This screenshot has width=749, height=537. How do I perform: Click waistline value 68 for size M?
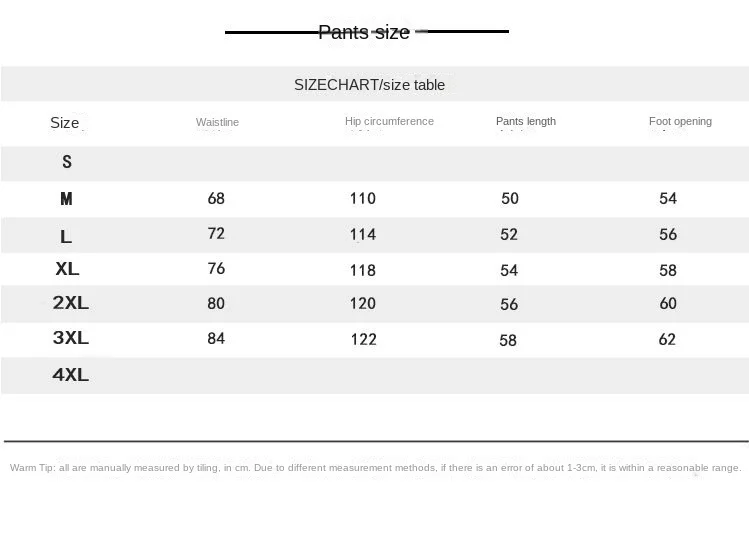216,198
